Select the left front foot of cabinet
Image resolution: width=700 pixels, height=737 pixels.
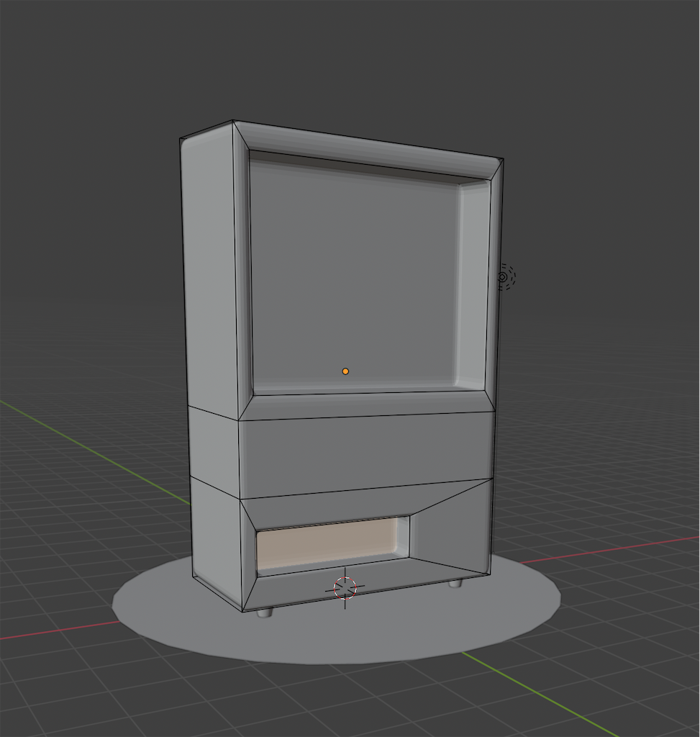[265, 612]
